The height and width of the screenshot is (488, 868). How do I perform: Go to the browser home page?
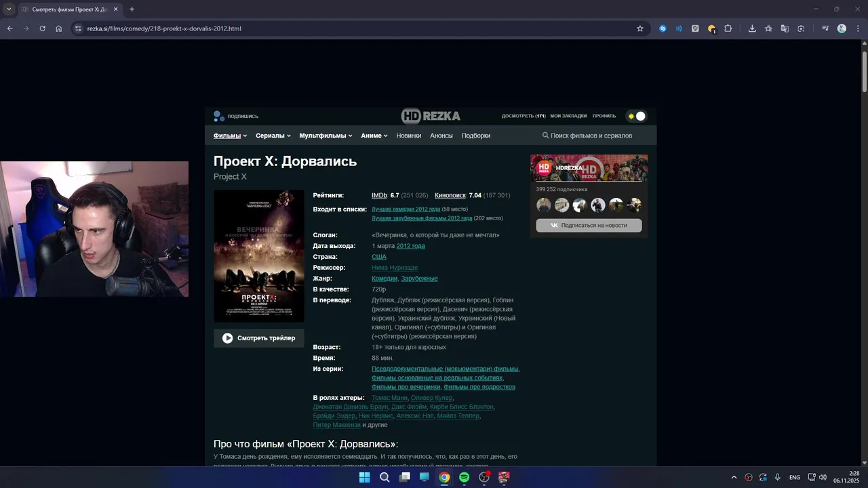pyautogui.click(x=58, y=28)
